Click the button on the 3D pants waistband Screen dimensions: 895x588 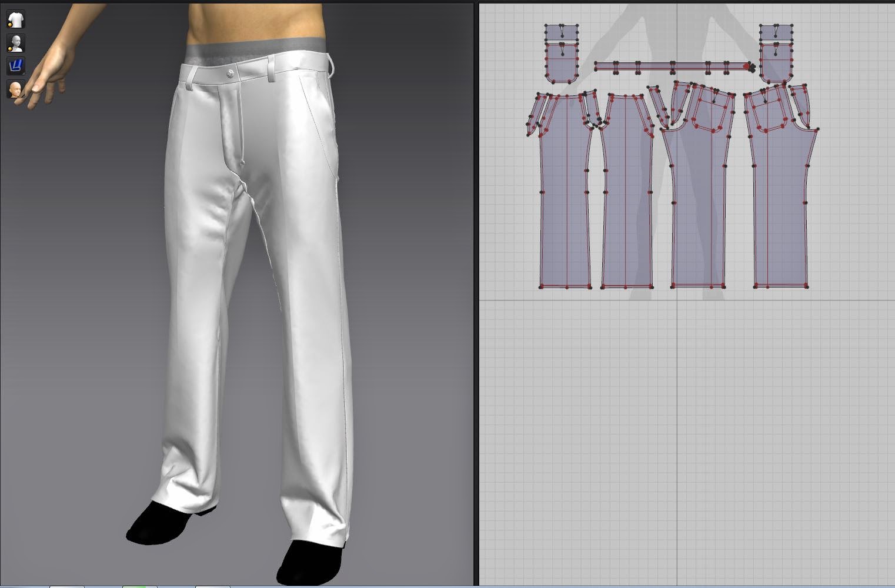228,73
